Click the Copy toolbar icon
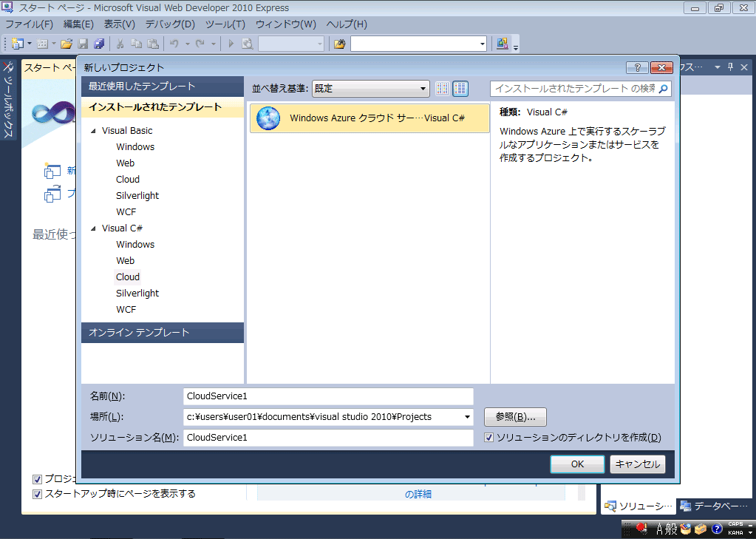The height and width of the screenshot is (539, 756). pos(137,44)
